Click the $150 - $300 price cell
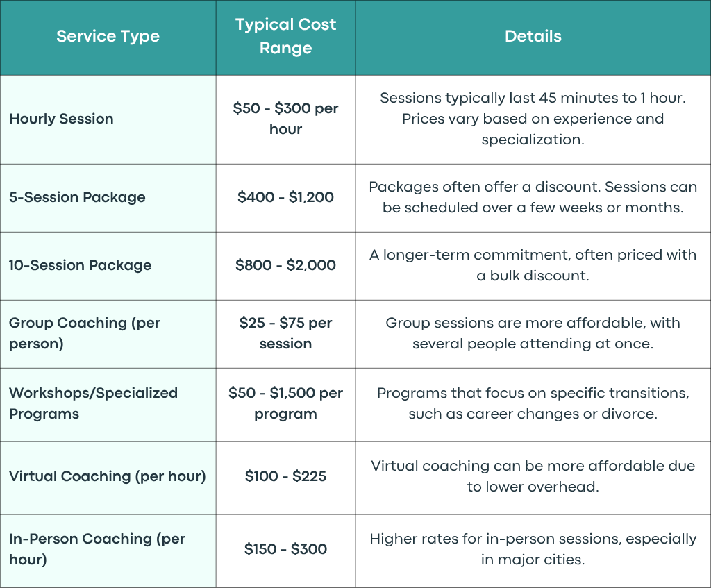 point(285,549)
